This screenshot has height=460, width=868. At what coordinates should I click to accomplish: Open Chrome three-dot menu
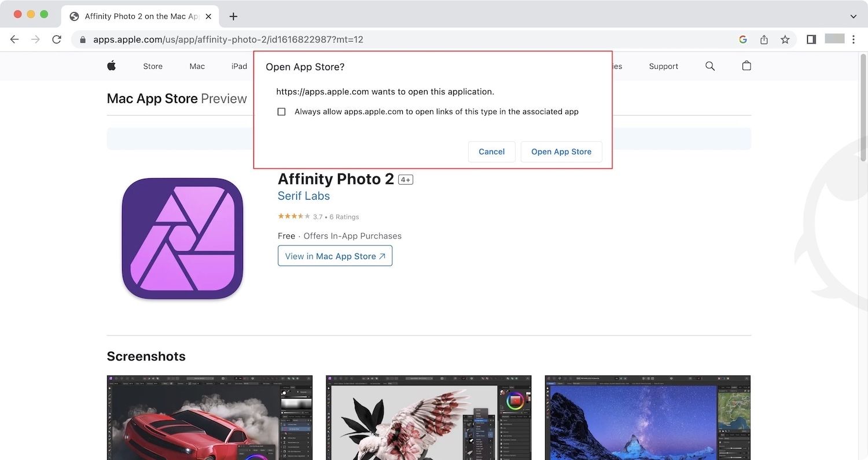[x=853, y=39]
